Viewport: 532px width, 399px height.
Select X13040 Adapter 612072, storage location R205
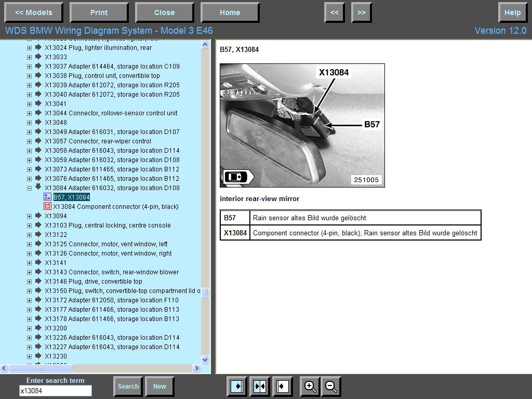click(x=112, y=95)
